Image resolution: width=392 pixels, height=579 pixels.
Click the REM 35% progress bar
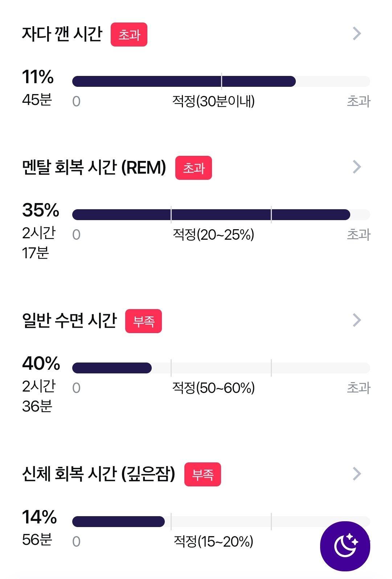point(221,215)
